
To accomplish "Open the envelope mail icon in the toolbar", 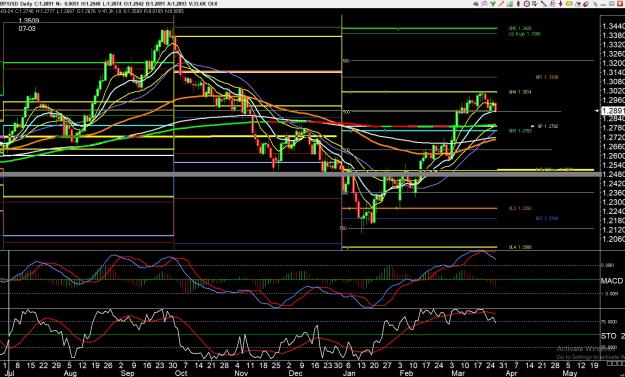I will click(x=484, y=4).
